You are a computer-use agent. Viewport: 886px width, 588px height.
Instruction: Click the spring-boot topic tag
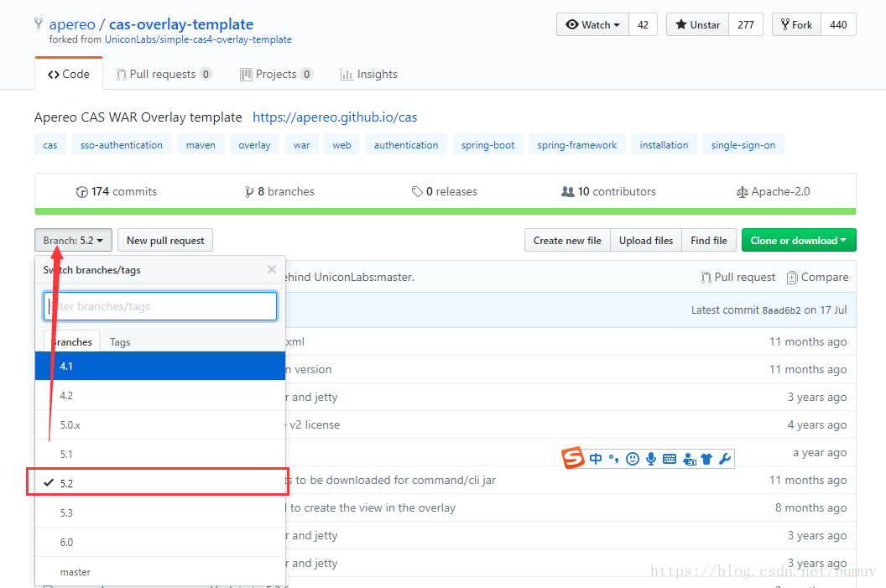(x=487, y=144)
